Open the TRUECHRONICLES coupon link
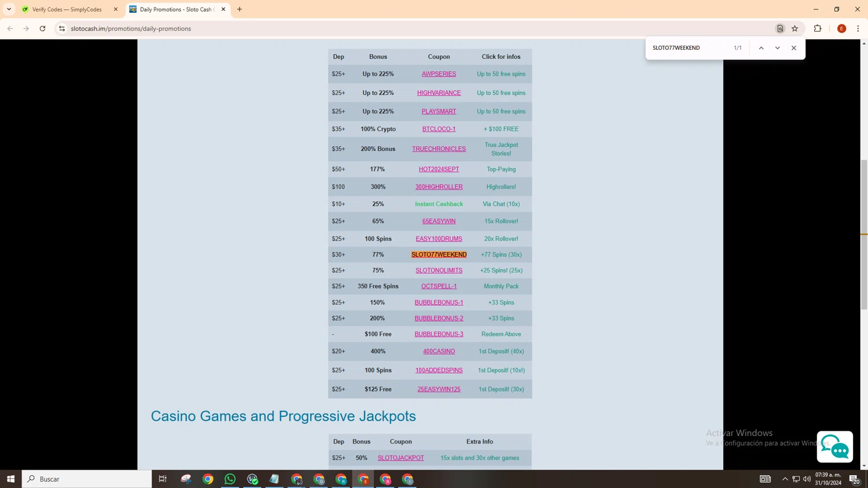The image size is (868, 488). (439, 149)
